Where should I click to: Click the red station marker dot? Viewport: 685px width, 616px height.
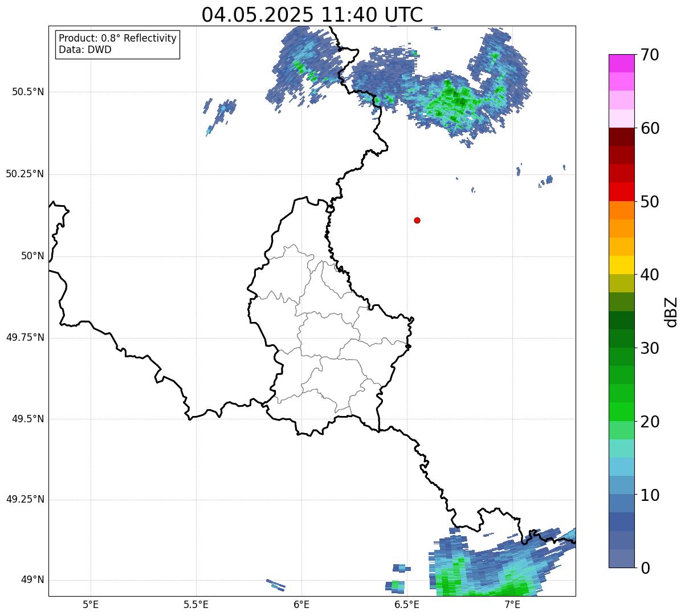coord(417,220)
